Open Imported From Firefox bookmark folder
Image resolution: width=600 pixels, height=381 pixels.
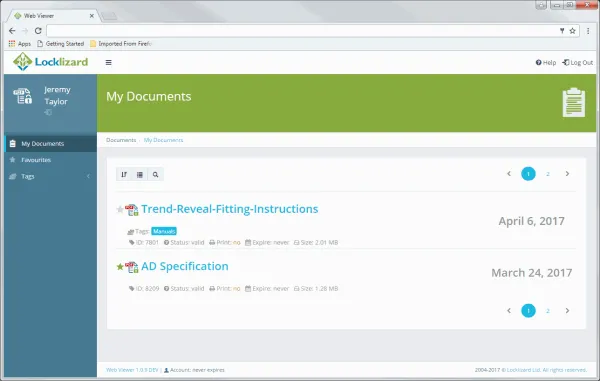click(121, 44)
